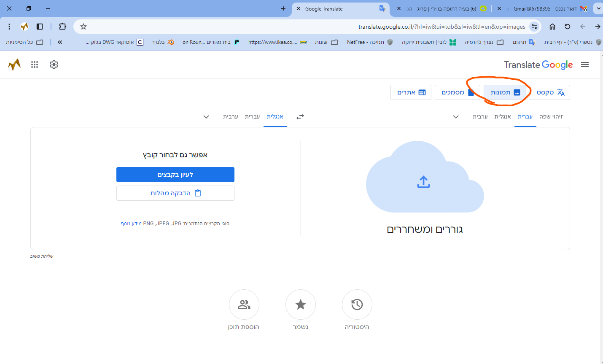Click the Translate Google logo
Screen dimensions: 603x364
(538, 65)
